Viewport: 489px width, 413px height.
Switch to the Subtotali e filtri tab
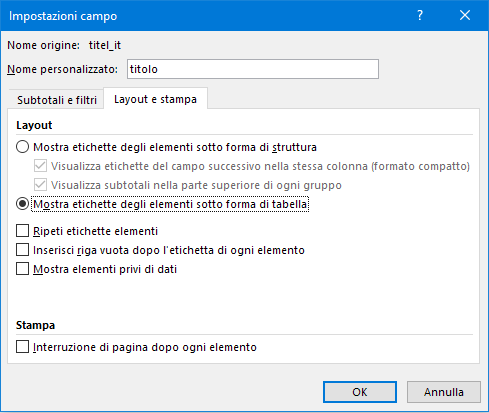tap(57, 100)
